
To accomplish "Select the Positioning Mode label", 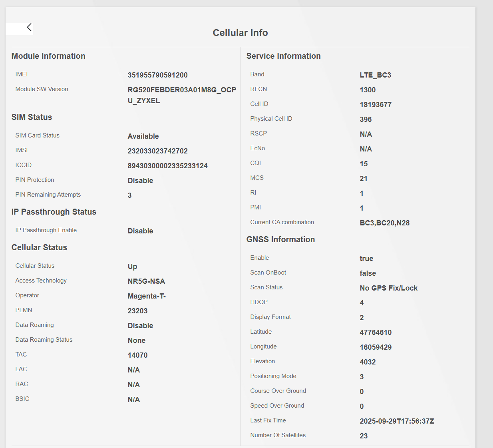I will tap(273, 376).
